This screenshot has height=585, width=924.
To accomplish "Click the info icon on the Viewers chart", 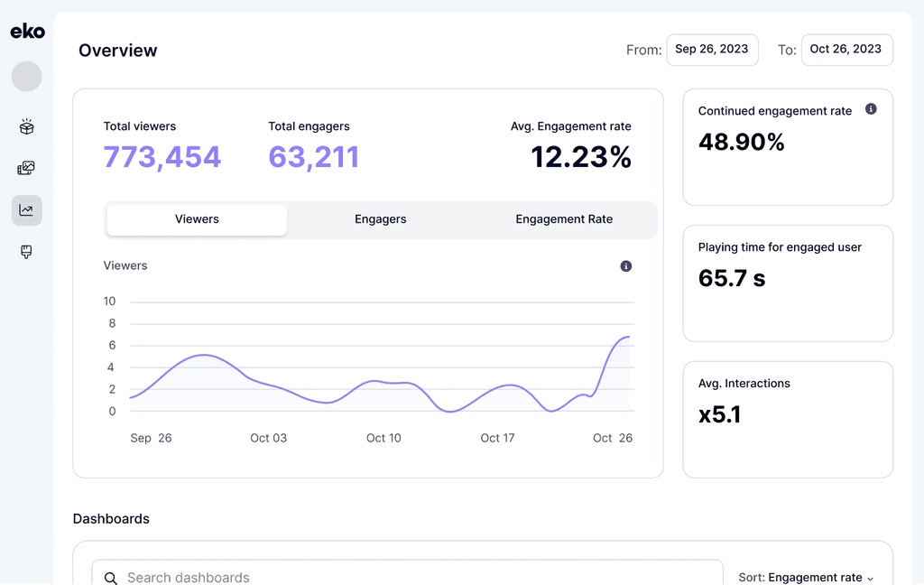I will [625, 265].
